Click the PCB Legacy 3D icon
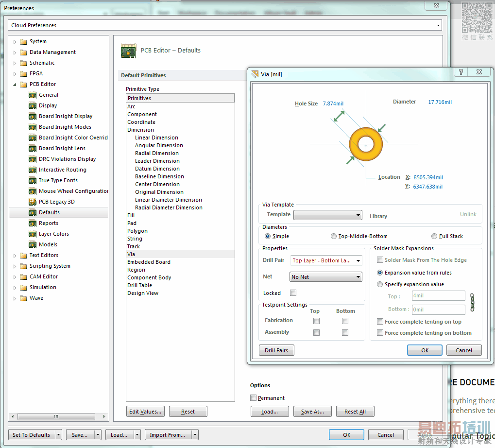This screenshot has width=495, height=448. (x=33, y=202)
